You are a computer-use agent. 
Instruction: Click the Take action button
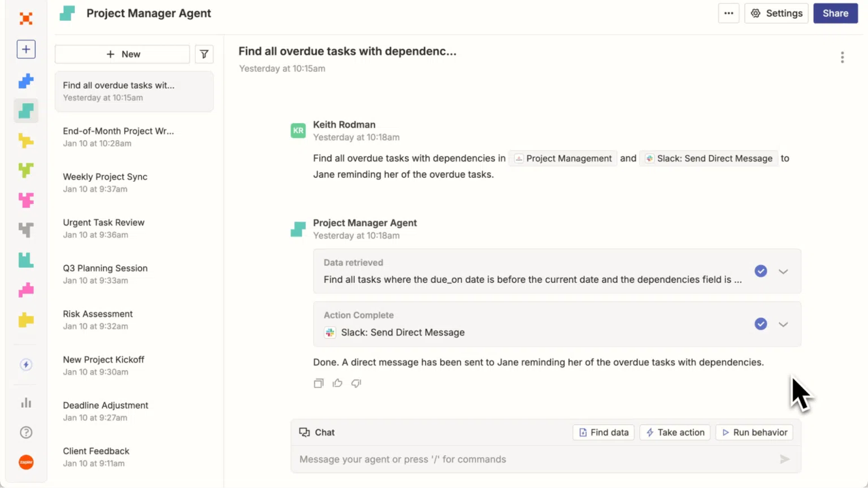(x=675, y=433)
